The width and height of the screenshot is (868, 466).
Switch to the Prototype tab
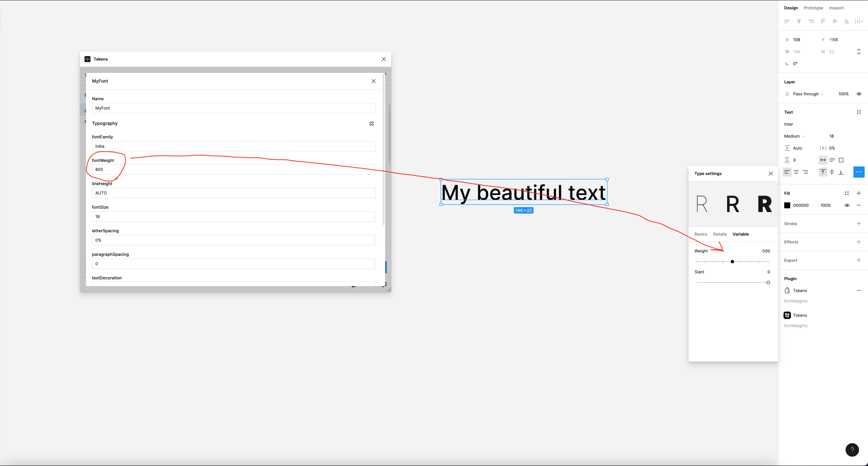tap(813, 7)
